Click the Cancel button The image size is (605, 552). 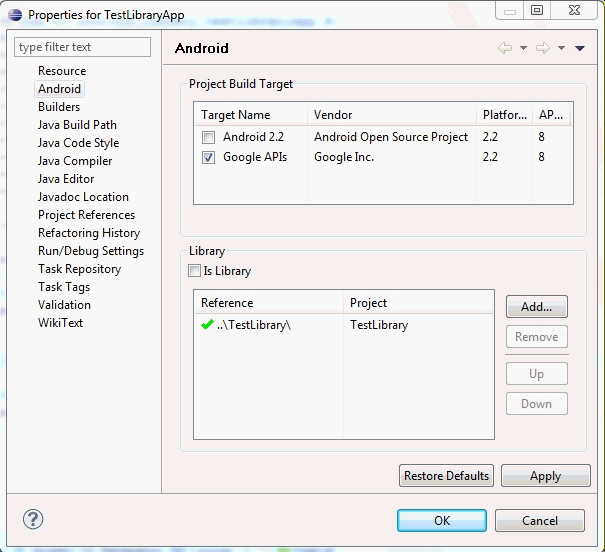(x=540, y=521)
